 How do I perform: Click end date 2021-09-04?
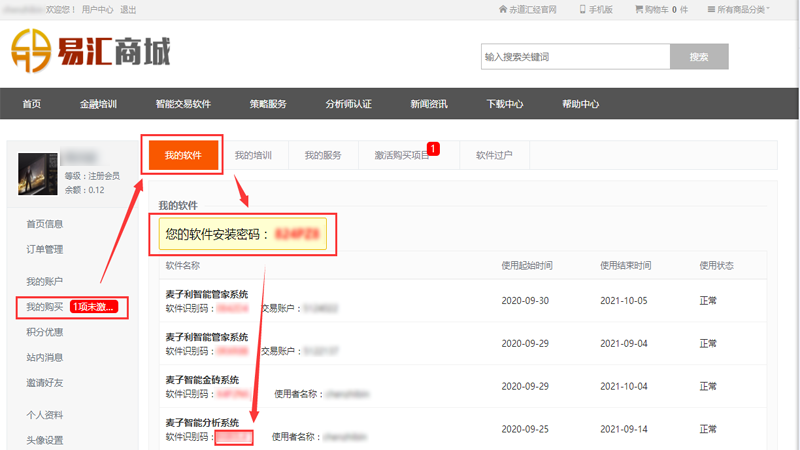point(624,343)
